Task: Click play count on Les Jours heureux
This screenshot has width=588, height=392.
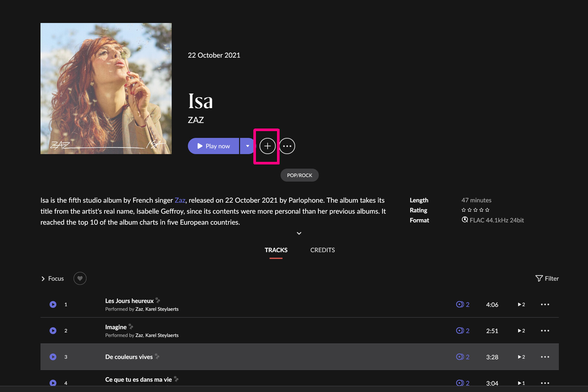Action: coord(521,305)
